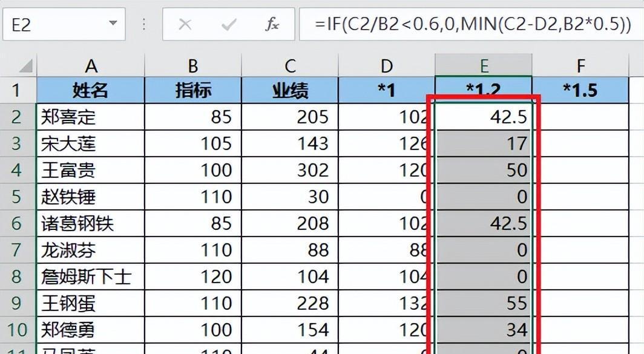Viewport: 644px width, 354px height.
Task: Select column F header
Action: coord(580,66)
